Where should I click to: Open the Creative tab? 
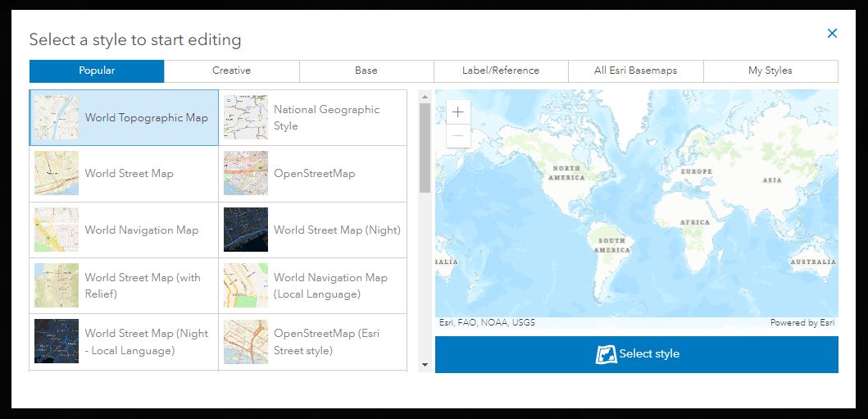point(231,71)
